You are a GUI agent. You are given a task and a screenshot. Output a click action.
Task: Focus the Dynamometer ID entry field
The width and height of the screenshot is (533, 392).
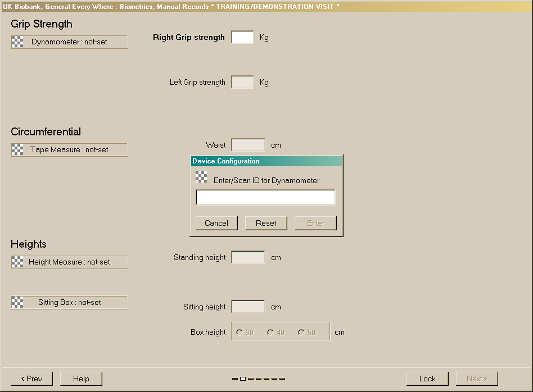point(265,198)
